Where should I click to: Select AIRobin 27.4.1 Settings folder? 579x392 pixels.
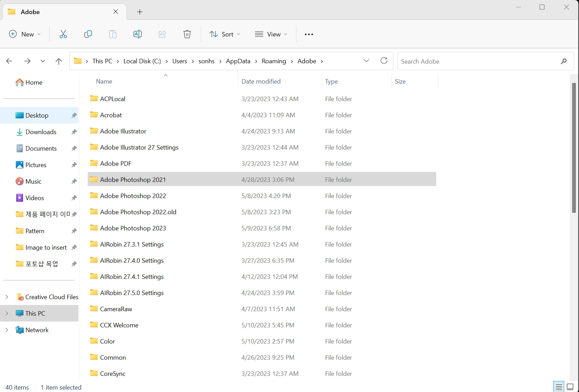coord(262,276)
